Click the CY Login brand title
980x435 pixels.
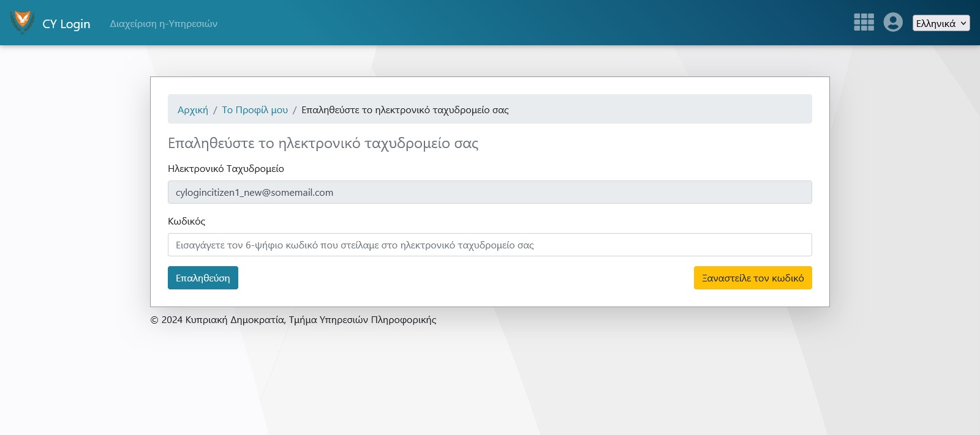[x=66, y=24]
